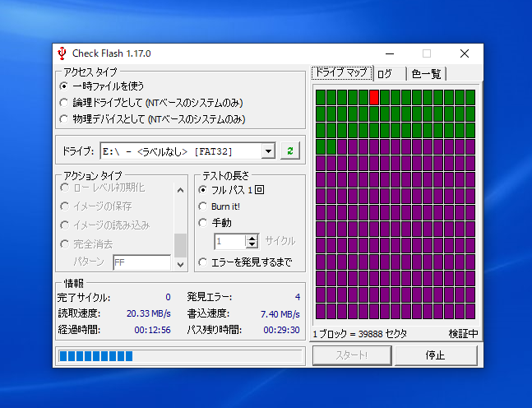Select 完全消去 action type

coord(86,244)
